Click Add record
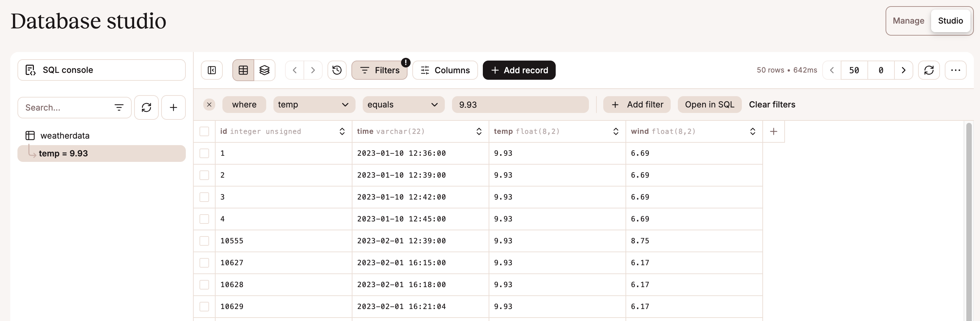Viewport: 980px width, 321px height. (x=519, y=70)
